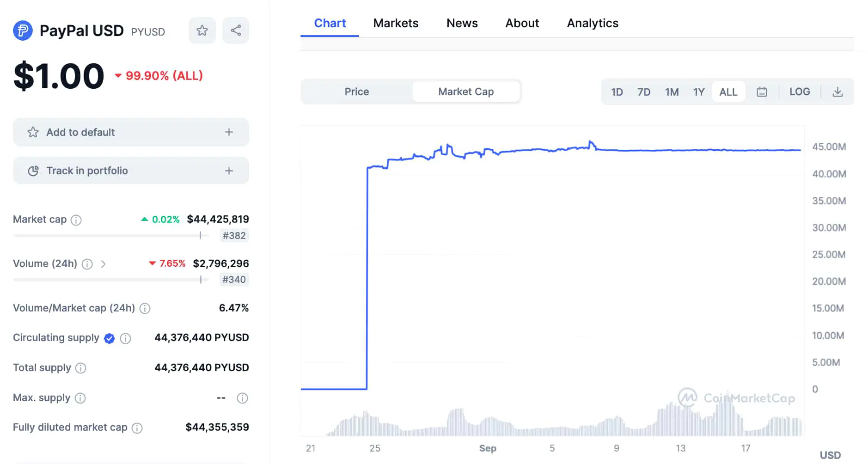
Task: Switch chart to Price view
Action: [x=356, y=92]
